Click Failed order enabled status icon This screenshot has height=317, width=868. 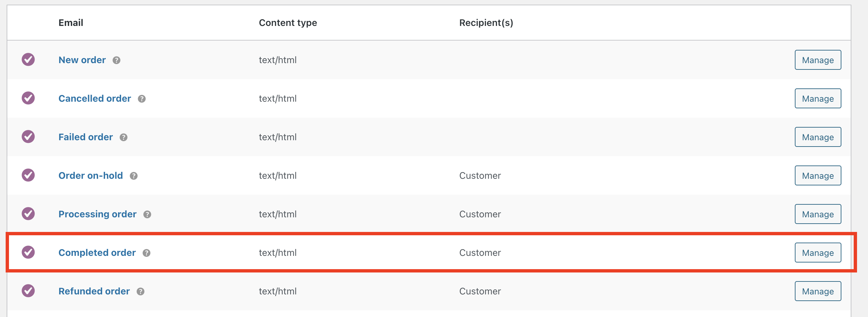click(x=28, y=137)
